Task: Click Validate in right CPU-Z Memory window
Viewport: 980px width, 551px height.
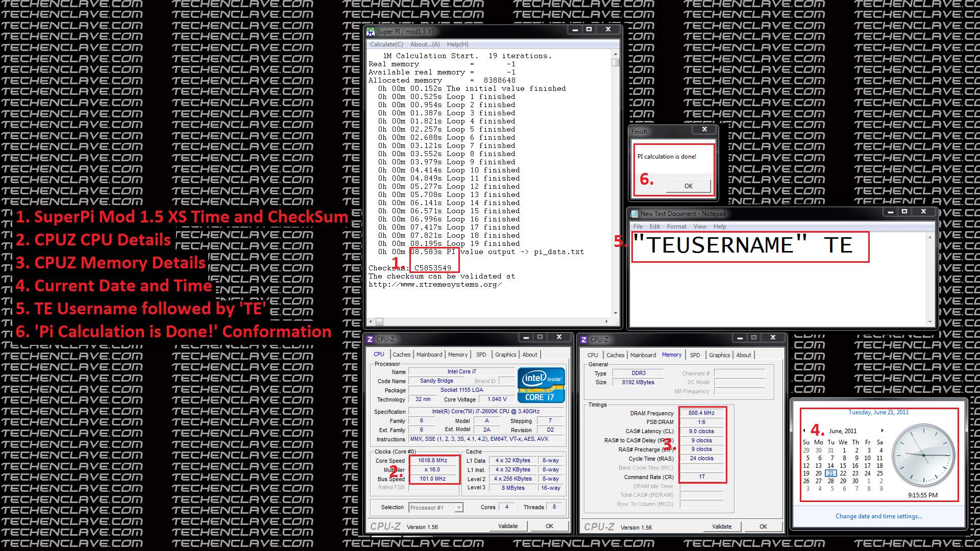Action: pos(722,527)
